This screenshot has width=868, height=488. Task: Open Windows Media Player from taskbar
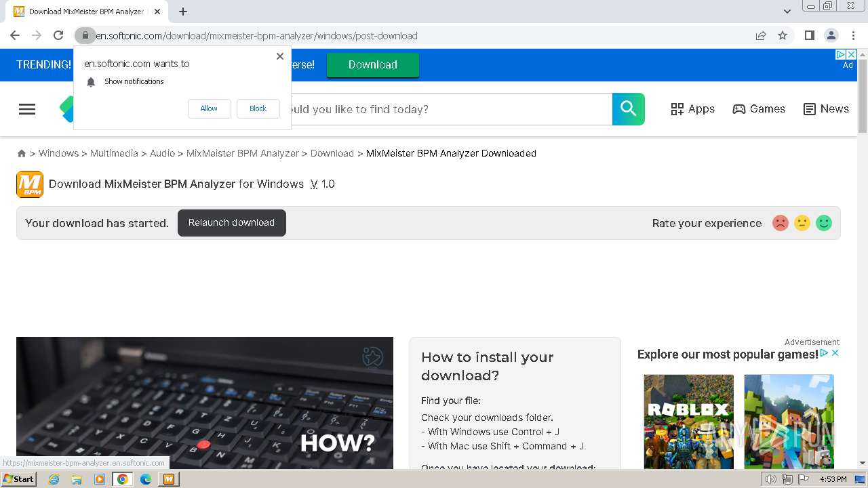tap(100, 479)
